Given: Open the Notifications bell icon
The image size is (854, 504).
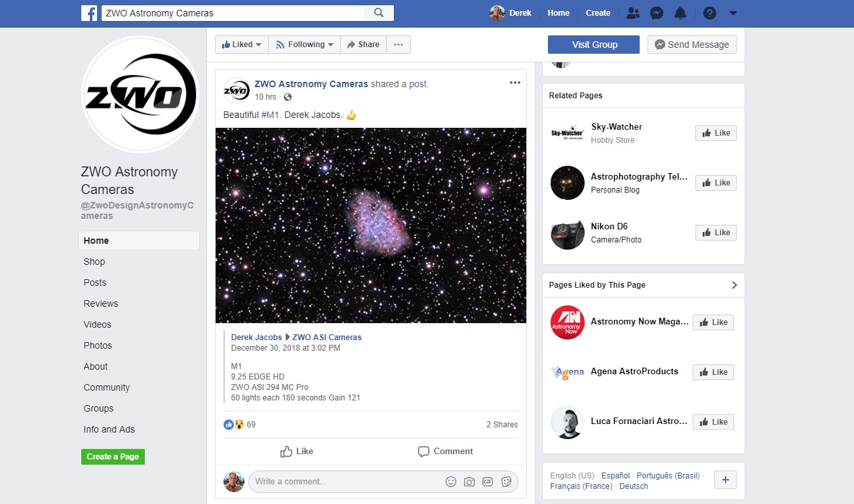Looking at the screenshot, I should tap(680, 13).
